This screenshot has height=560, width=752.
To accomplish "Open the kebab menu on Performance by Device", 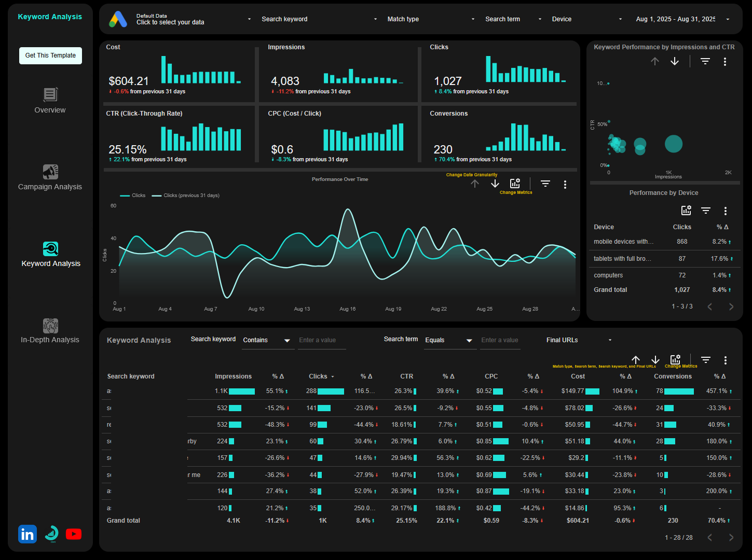I will click(x=725, y=211).
